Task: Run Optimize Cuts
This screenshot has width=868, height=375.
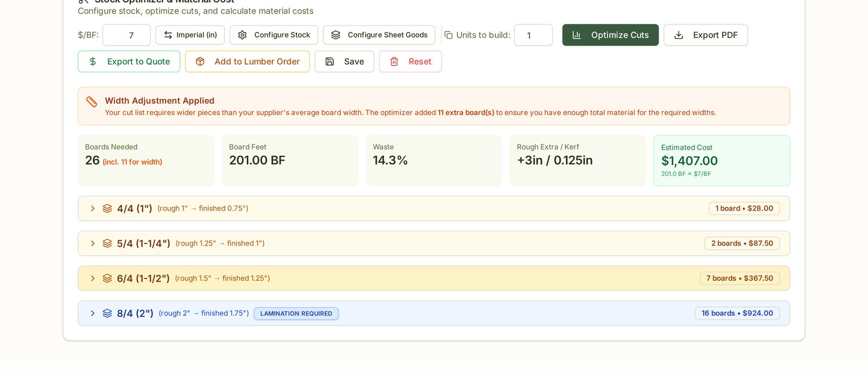Action: [610, 35]
